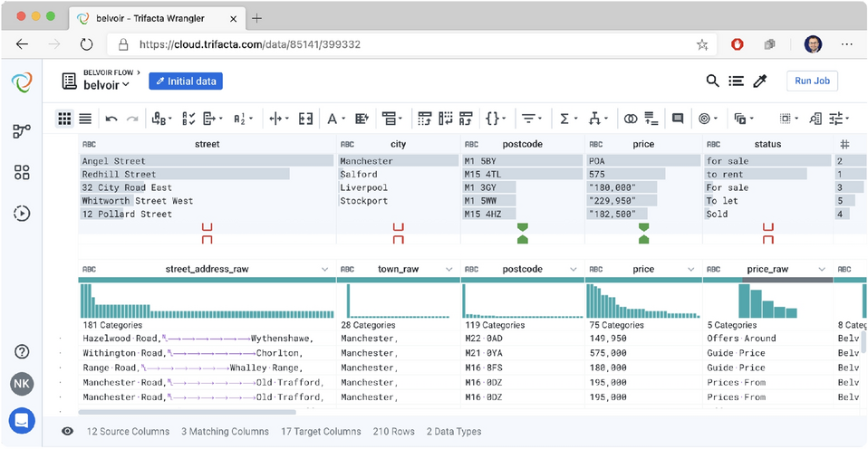Click the Initial data button

(x=186, y=81)
